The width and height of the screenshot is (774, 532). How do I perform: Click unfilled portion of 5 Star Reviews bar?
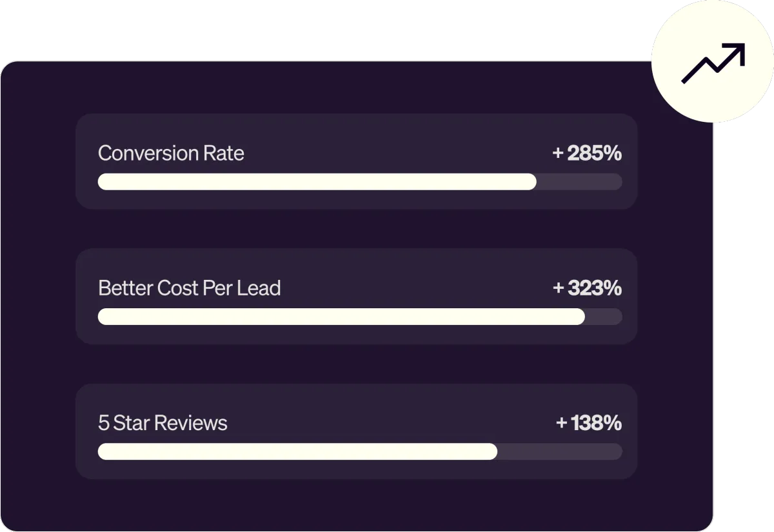point(560,451)
